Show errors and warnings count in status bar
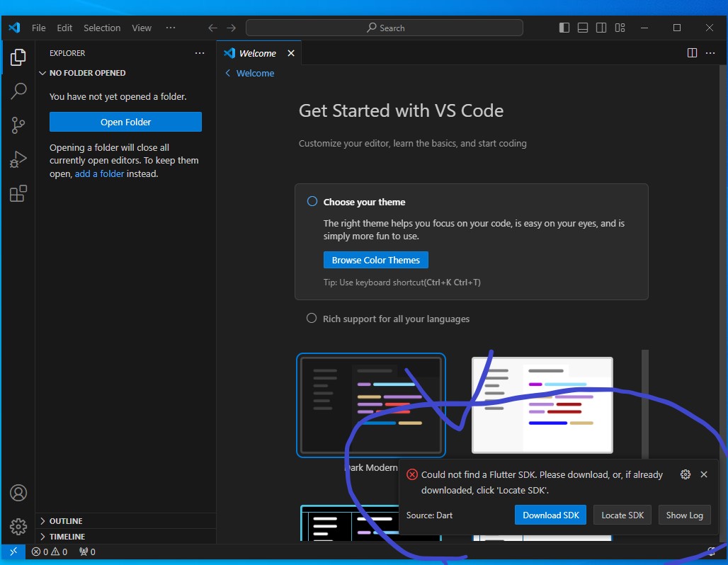This screenshot has width=728, height=565. point(49,552)
